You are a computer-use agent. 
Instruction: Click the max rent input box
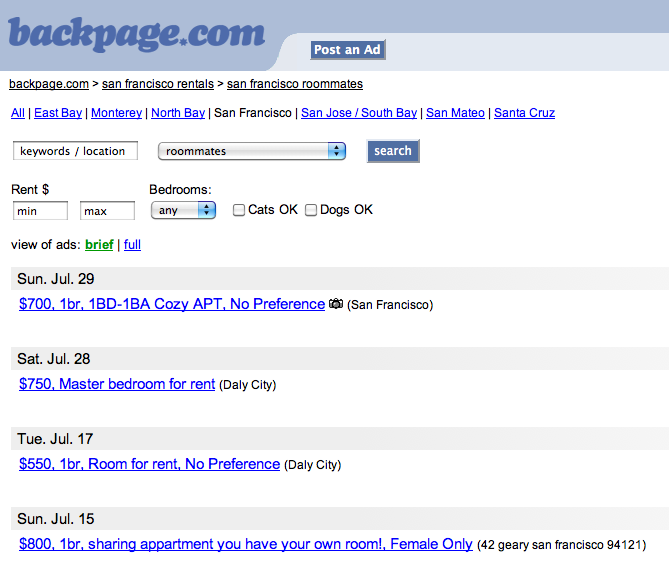pyautogui.click(x=107, y=211)
